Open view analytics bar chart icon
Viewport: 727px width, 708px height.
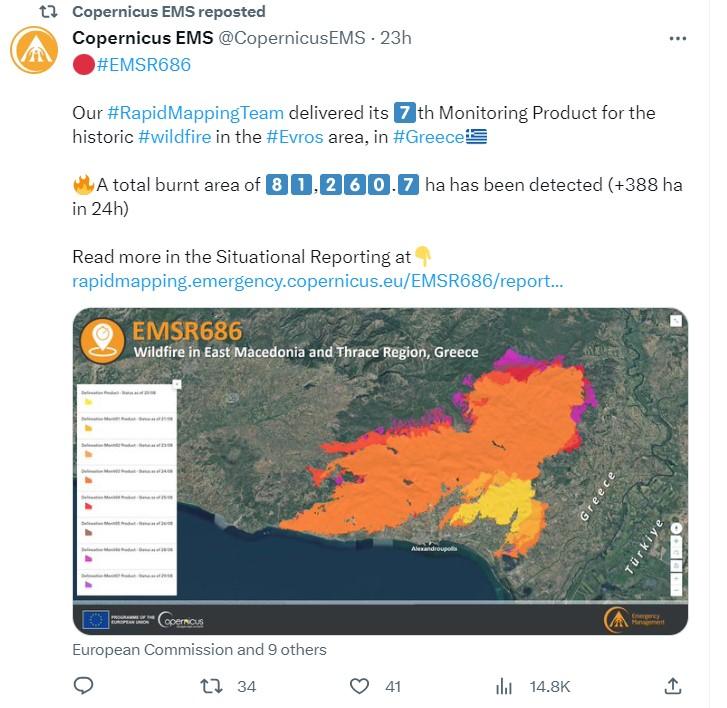pyautogui.click(x=504, y=686)
